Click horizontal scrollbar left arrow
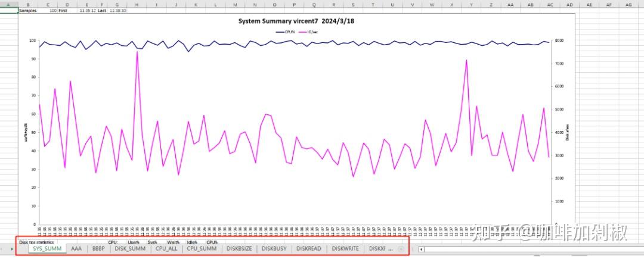This screenshot has height=259, width=644. coord(421,249)
